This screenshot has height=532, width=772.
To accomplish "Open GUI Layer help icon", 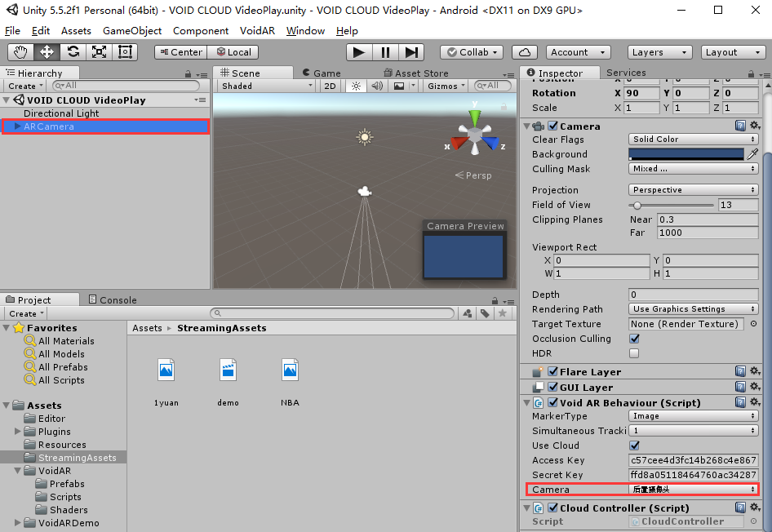I will (x=740, y=387).
